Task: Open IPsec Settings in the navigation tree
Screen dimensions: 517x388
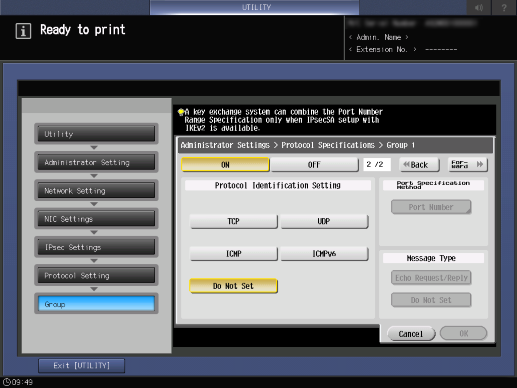Action: [x=96, y=247]
